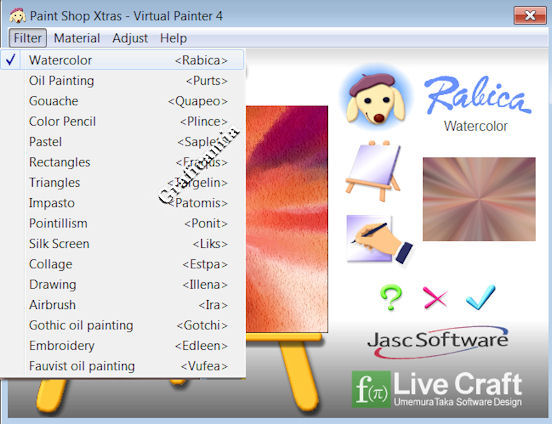Choose Gouache Quapeo filter
Image resolution: width=552 pixels, height=424 pixels.
pos(122,101)
